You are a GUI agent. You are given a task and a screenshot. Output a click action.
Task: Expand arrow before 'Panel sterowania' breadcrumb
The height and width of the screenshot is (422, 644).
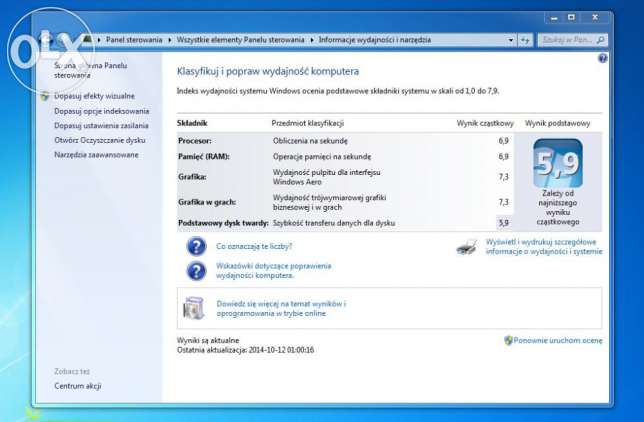[99, 40]
